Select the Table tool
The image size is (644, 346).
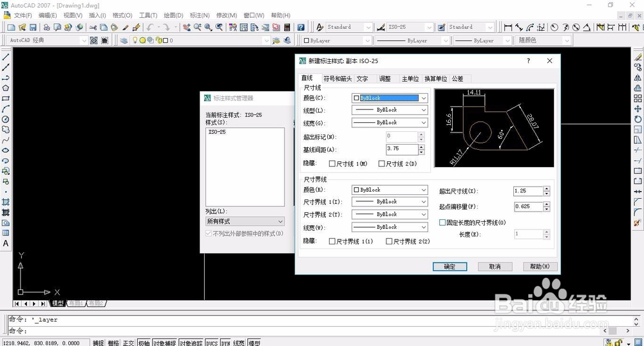click(6, 233)
